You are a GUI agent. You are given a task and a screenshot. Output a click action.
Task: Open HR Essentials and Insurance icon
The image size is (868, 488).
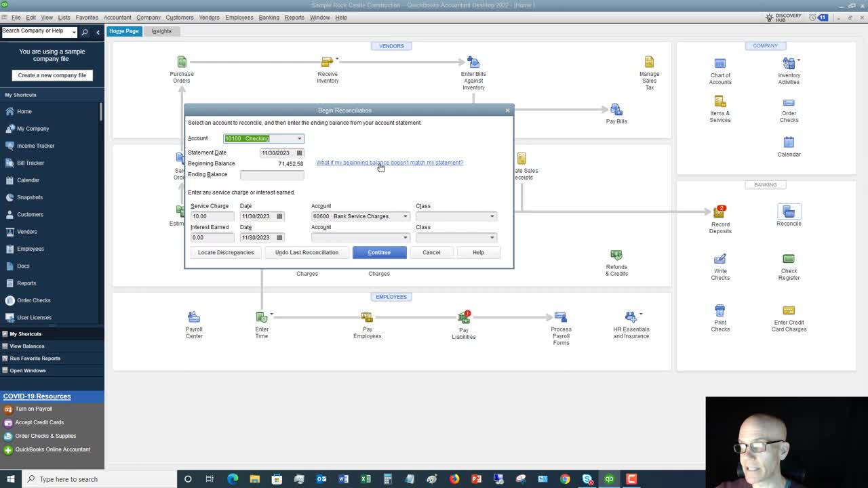pyautogui.click(x=631, y=317)
